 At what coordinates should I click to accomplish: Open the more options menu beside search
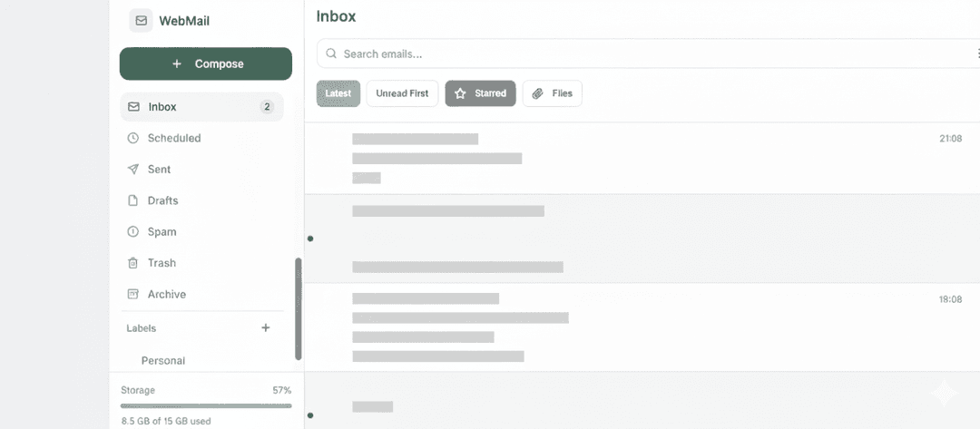(978, 54)
